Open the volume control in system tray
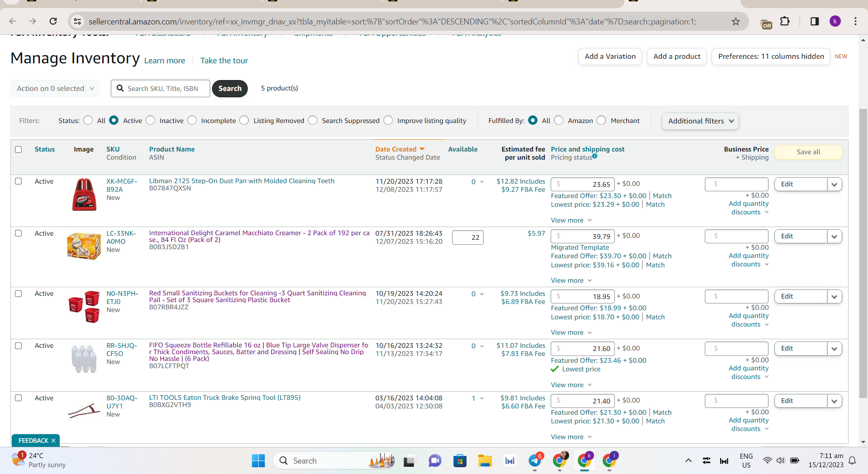This screenshot has height=474, width=868. (x=780, y=460)
